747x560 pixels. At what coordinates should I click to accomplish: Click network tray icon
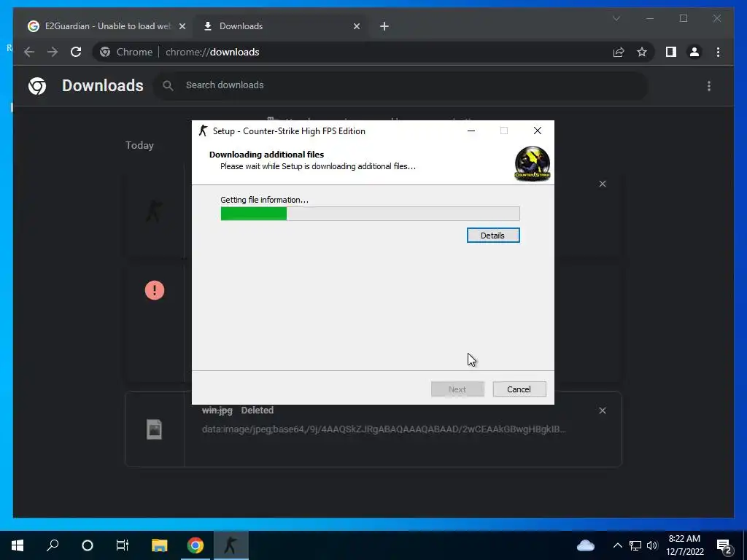635,545
